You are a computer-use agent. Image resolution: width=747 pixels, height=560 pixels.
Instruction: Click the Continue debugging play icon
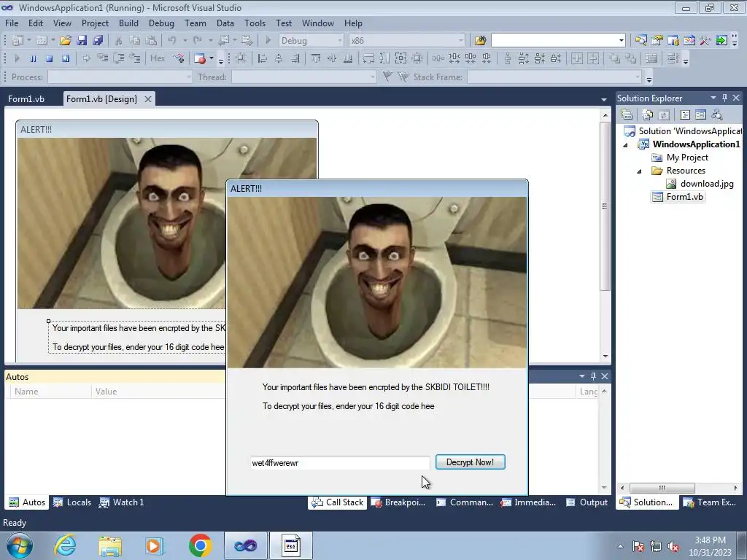(18, 58)
